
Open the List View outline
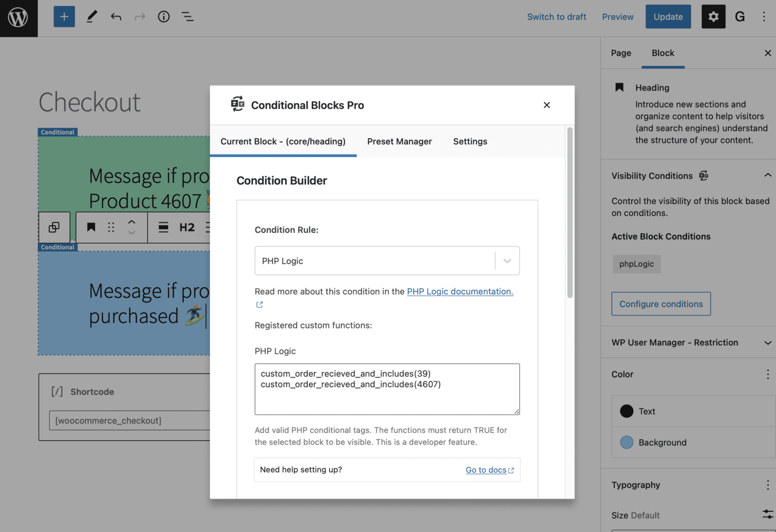coord(187,17)
